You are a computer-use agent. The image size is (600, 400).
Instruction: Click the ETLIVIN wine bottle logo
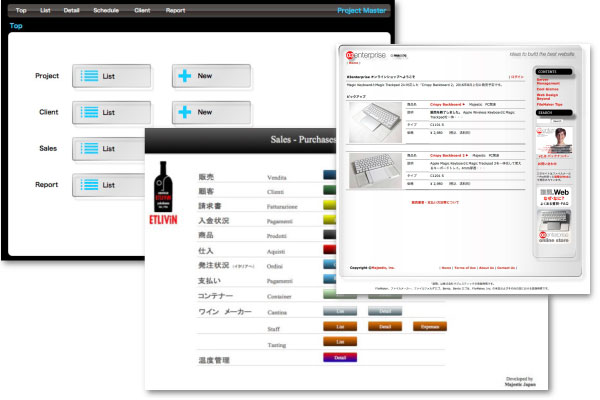point(163,193)
